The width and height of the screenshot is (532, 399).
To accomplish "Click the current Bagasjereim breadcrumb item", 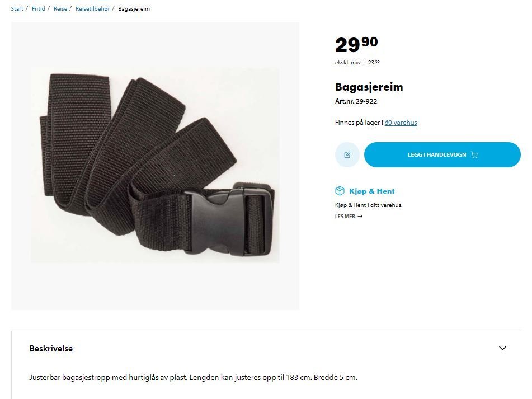I will (134, 9).
